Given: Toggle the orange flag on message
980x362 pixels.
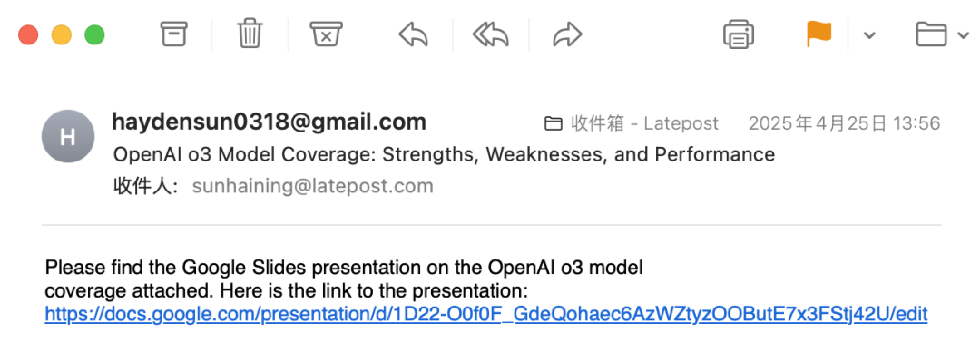Looking at the screenshot, I should (x=818, y=34).
